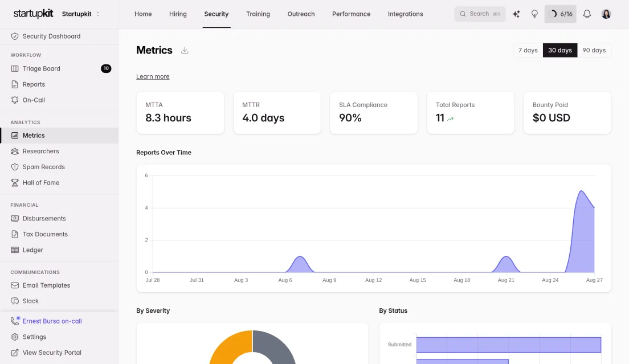
Task: Click the Bounty Paid $0 USD card
Action: [x=567, y=113]
